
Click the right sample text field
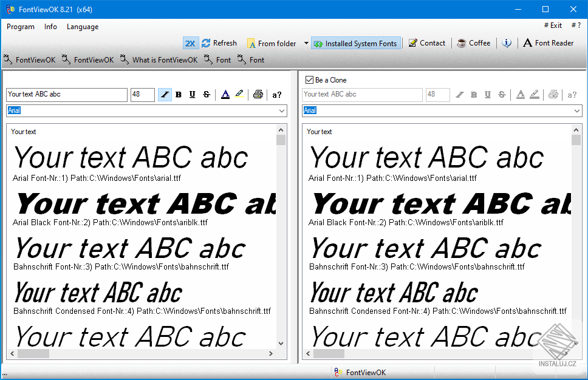coord(362,95)
